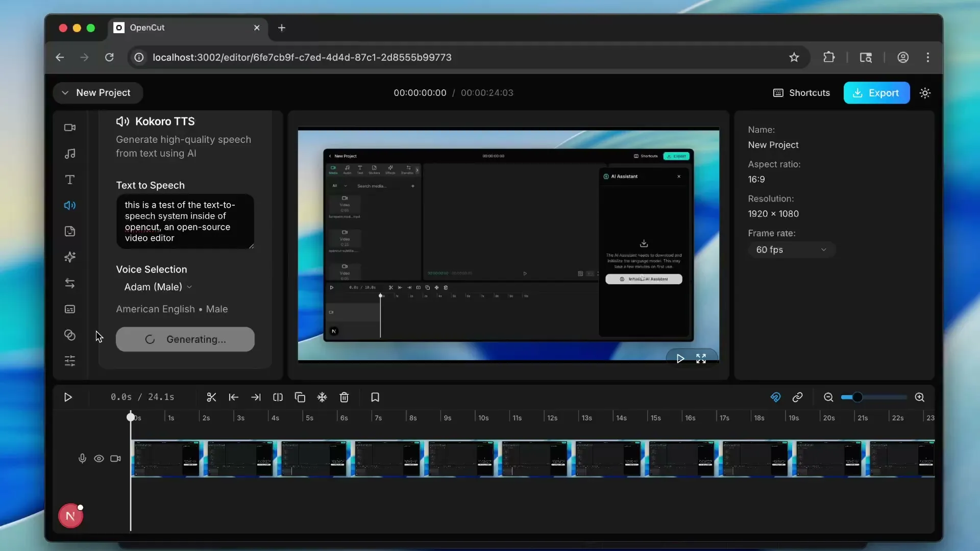
Task: Select the text-to-speech speaker tab icon
Action: (70, 205)
